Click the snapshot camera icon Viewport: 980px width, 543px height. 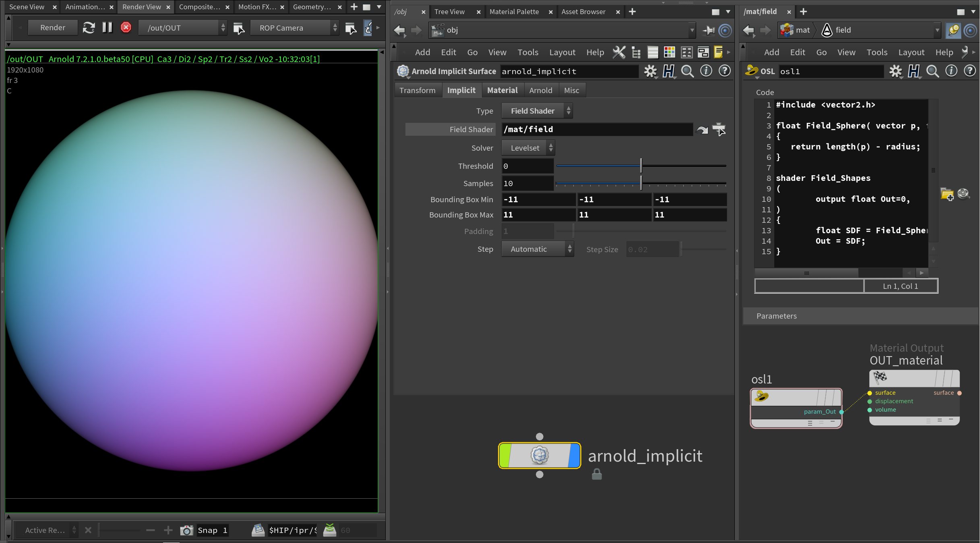click(x=186, y=530)
